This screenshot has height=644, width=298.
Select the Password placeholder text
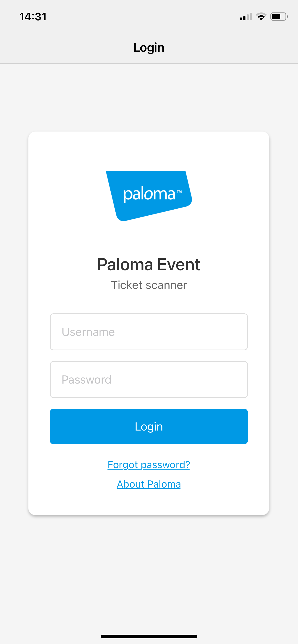click(86, 379)
